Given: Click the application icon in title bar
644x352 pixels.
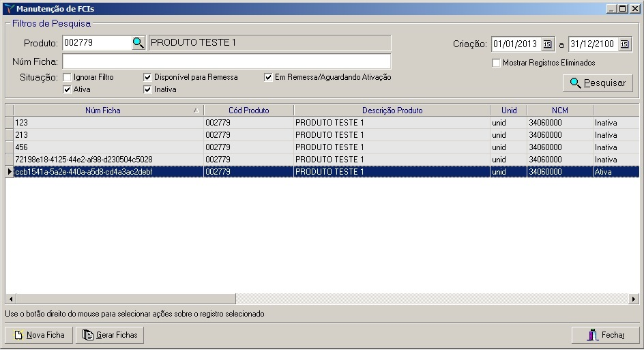Looking at the screenshot, I should pyautogui.click(x=8, y=8).
